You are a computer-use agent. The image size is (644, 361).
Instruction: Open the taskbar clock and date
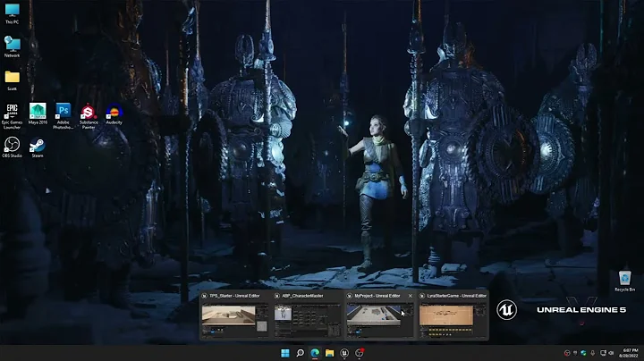coord(630,353)
